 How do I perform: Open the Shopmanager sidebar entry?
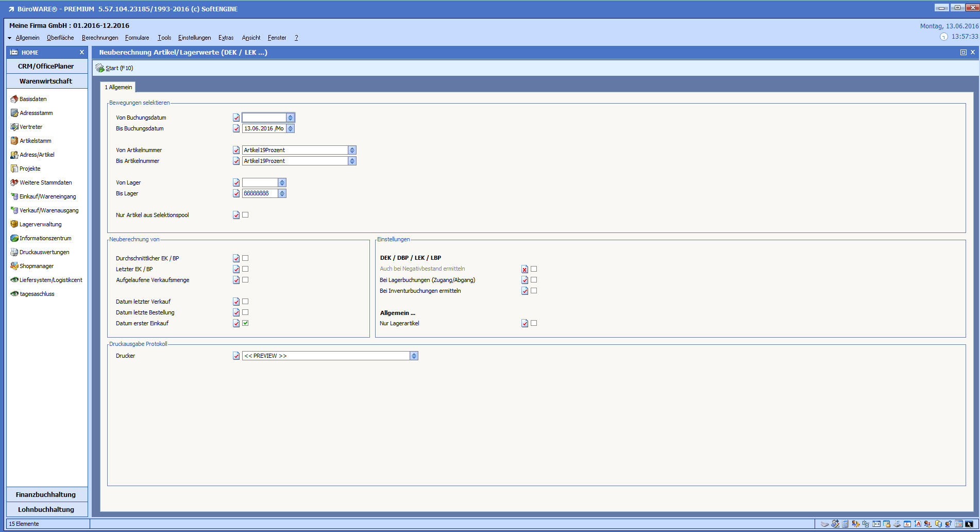[14, 266]
